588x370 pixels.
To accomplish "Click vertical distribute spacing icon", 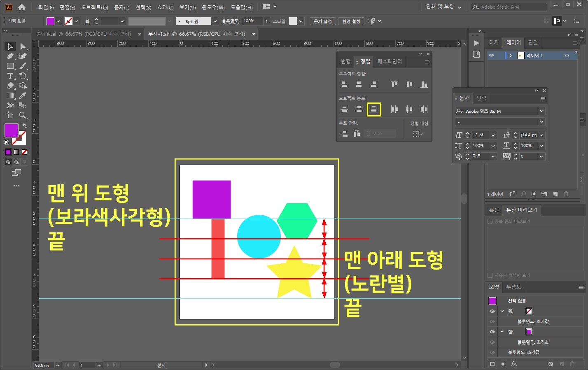I will (x=344, y=134).
